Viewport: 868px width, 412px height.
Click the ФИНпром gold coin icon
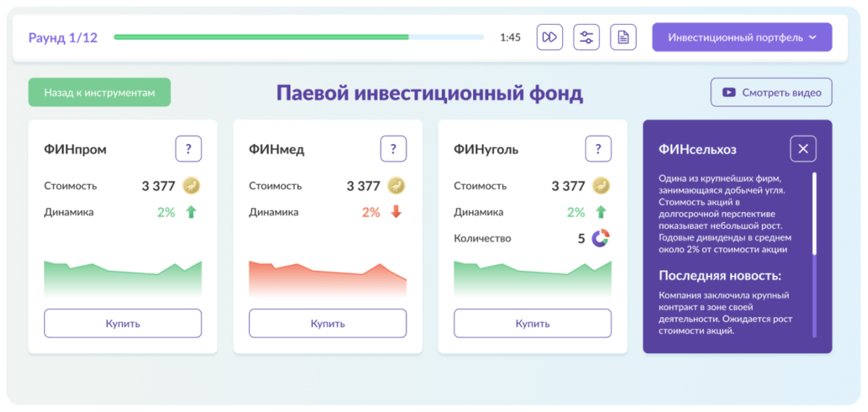(x=191, y=186)
